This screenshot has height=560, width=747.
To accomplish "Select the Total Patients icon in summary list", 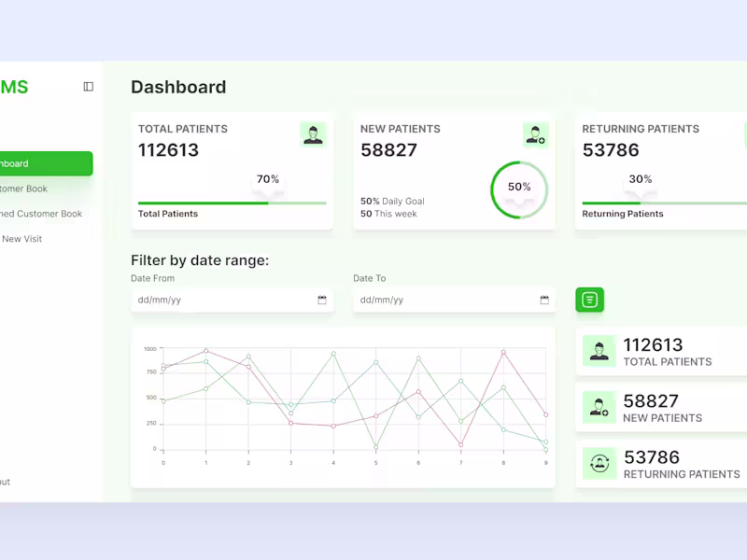I will click(x=599, y=351).
